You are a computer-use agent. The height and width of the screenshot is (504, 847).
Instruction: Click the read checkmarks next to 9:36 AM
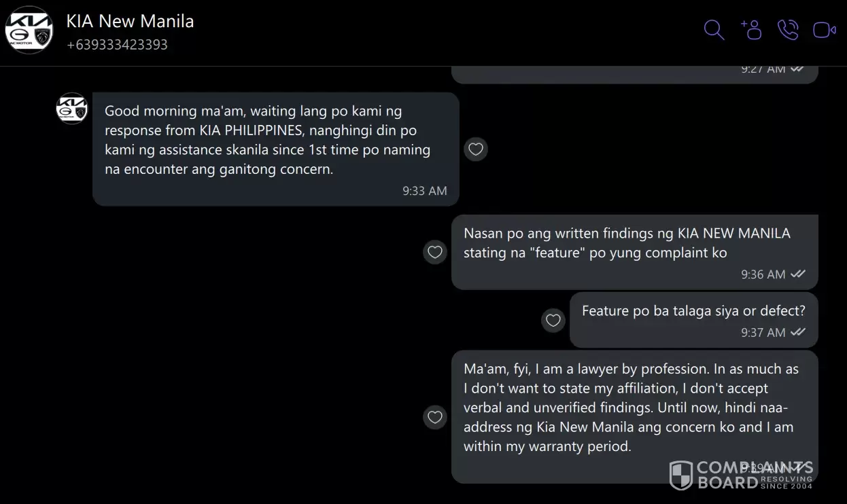click(798, 274)
